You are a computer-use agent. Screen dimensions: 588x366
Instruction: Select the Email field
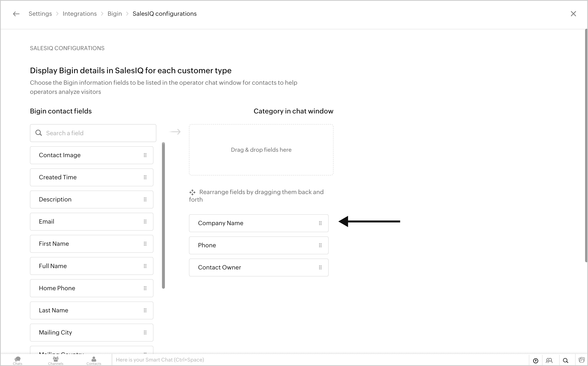click(92, 222)
